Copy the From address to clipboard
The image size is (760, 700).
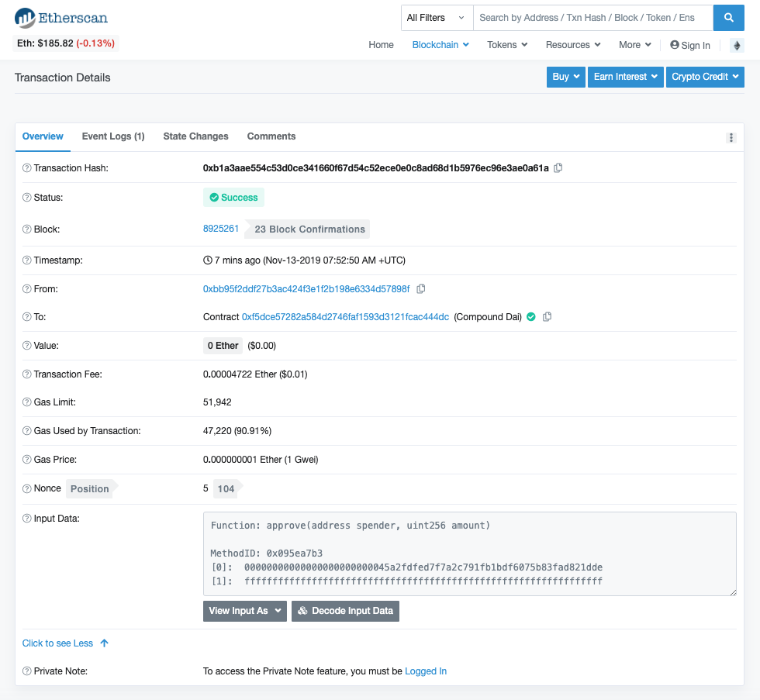[x=420, y=289]
